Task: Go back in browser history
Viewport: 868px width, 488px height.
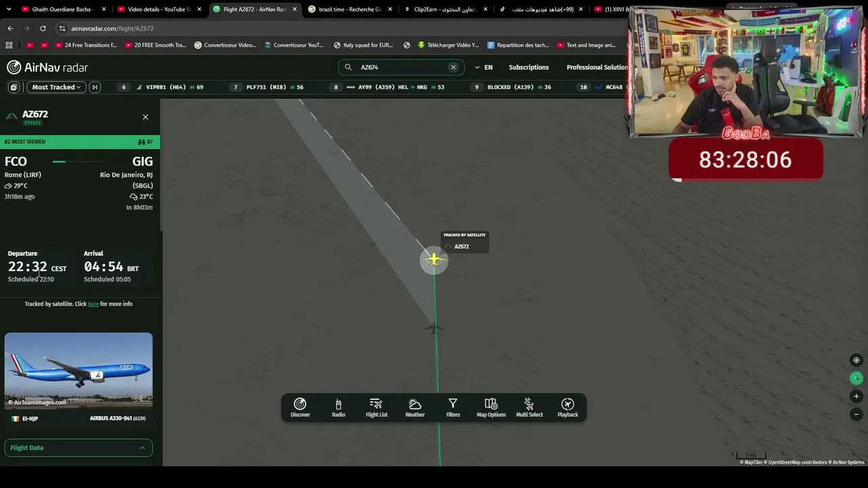Action: (10, 28)
